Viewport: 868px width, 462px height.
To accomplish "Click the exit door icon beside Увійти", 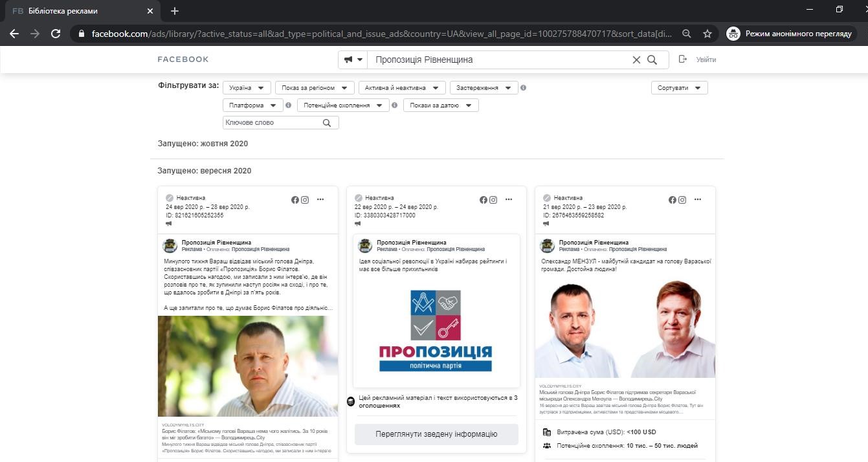I will [x=682, y=60].
